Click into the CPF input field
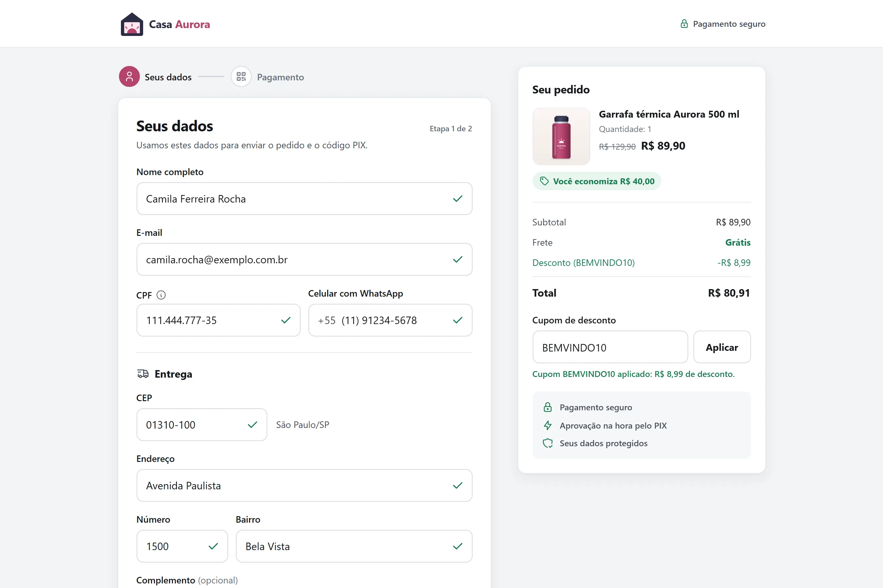This screenshot has width=883, height=588. click(x=218, y=320)
